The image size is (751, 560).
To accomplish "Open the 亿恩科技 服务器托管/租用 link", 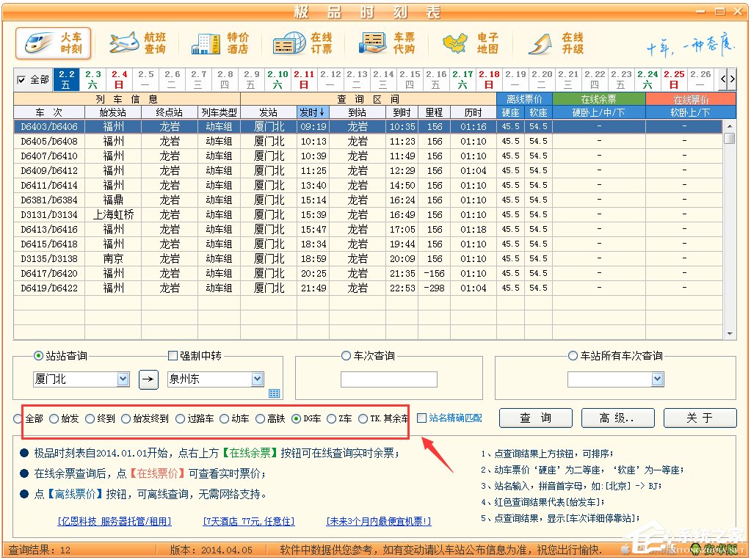I will (115, 521).
